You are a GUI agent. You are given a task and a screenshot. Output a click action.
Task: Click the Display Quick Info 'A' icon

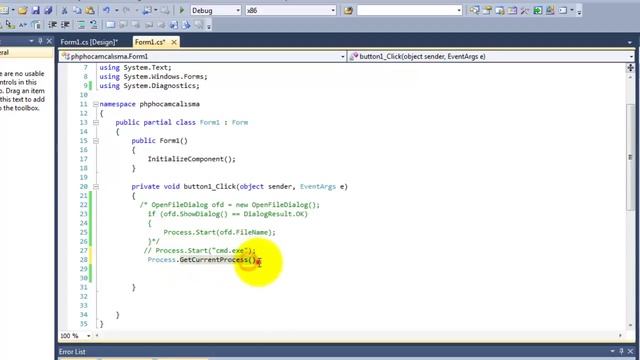click(23, 25)
